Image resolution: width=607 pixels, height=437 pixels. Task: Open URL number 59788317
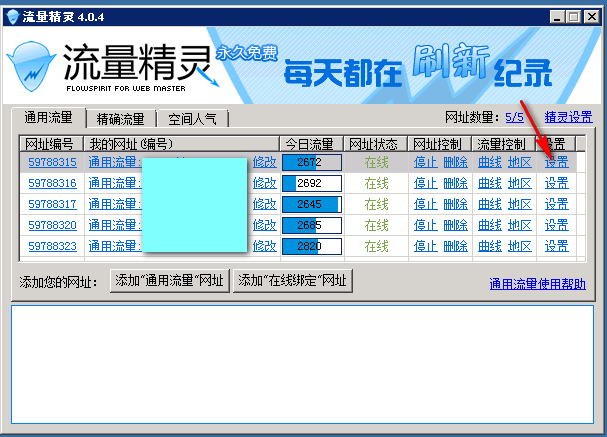[x=52, y=204]
